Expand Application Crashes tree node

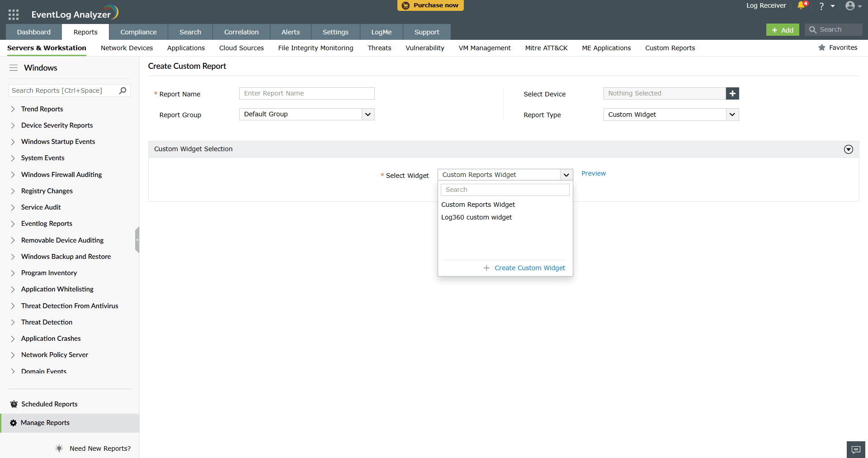pos(13,339)
